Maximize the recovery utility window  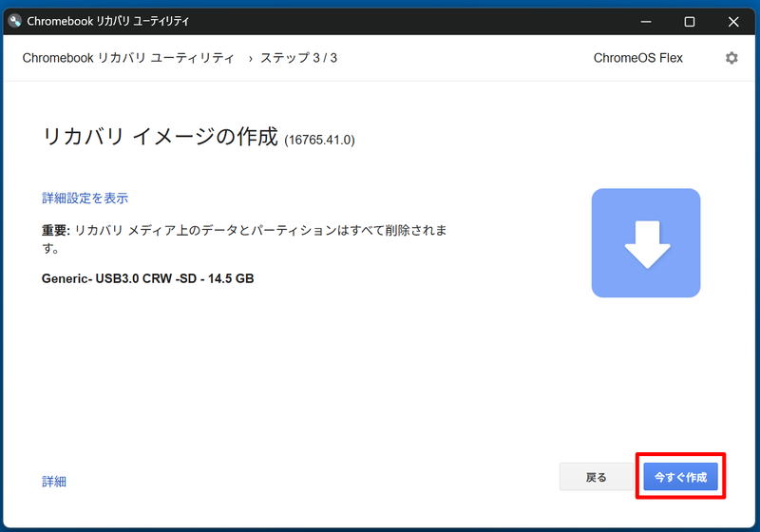[x=690, y=21]
